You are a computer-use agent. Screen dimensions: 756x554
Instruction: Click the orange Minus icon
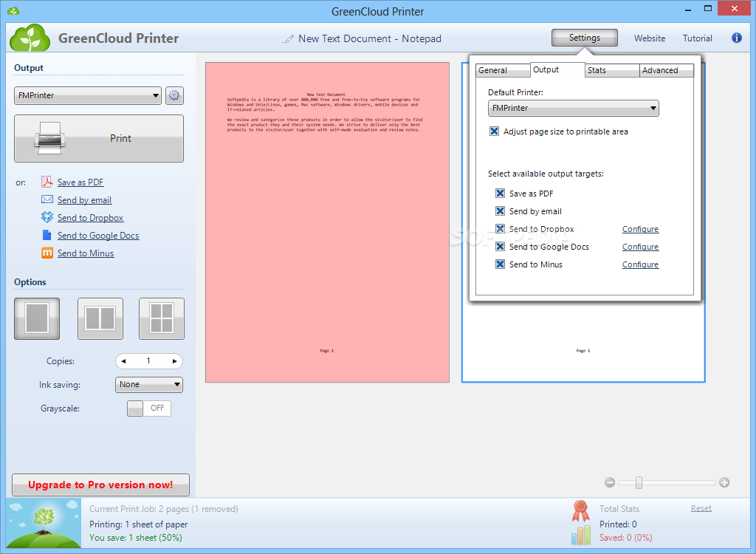(x=47, y=253)
